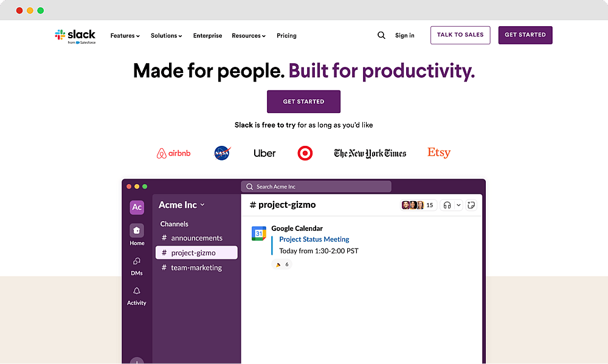Open the huddle options chevron
The width and height of the screenshot is (608, 364).
pyautogui.click(x=458, y=205)
